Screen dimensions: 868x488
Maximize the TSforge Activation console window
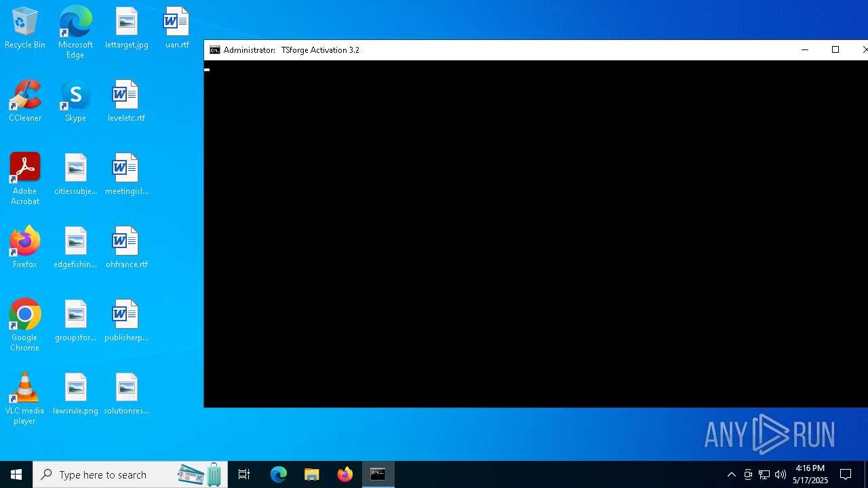point(835,50)
